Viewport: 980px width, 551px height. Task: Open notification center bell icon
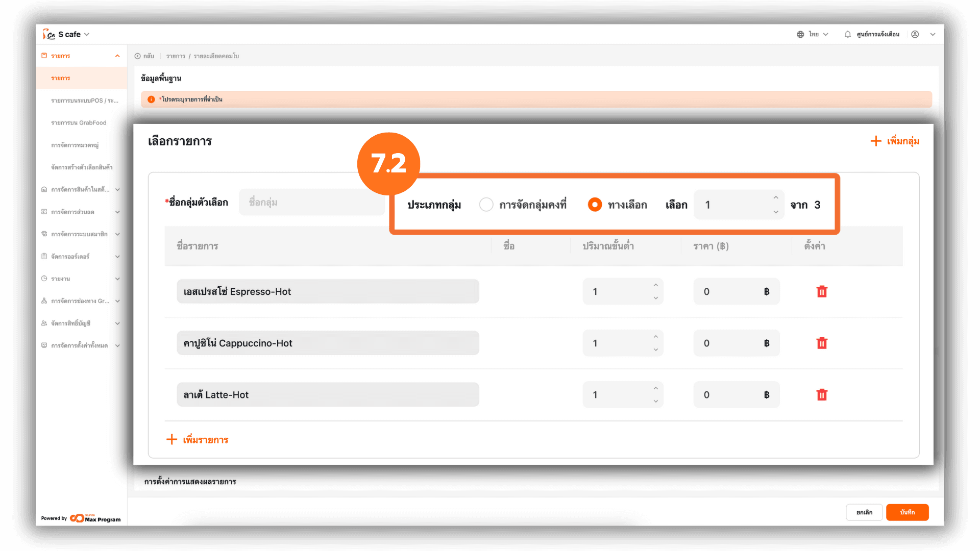point(847,34)
